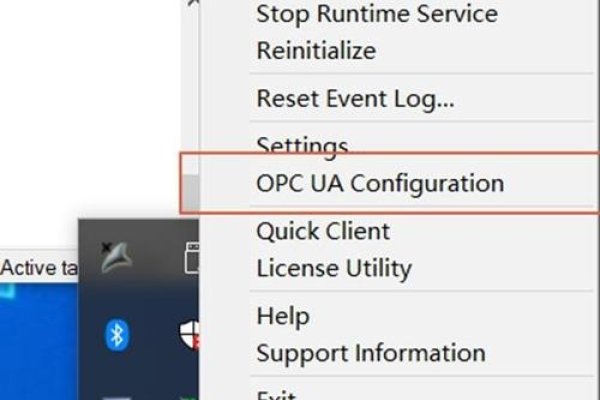Open Settings from the context menu
The width and height of the screenshot is (600, 400).
(302, 147)
